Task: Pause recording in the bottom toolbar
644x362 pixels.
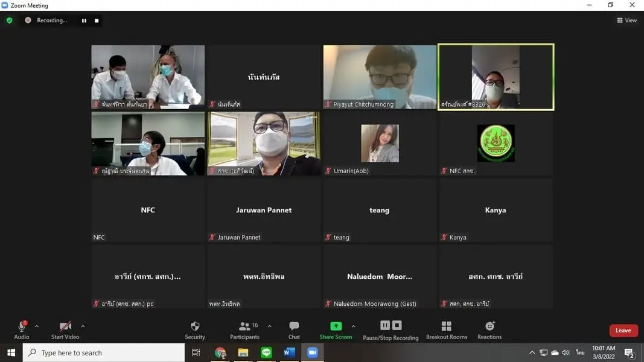Action: tap(385, 325)
